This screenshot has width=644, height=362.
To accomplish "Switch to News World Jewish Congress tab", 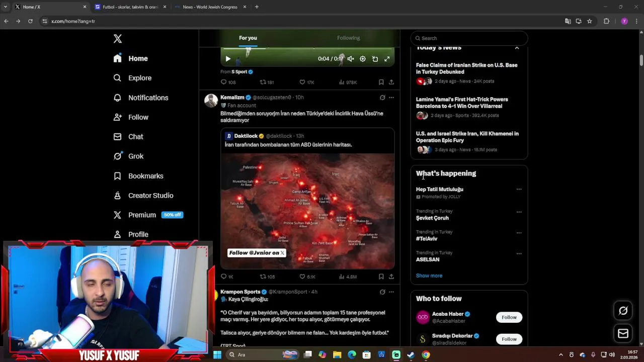I will pyautogui.click(x=210, y=7).
